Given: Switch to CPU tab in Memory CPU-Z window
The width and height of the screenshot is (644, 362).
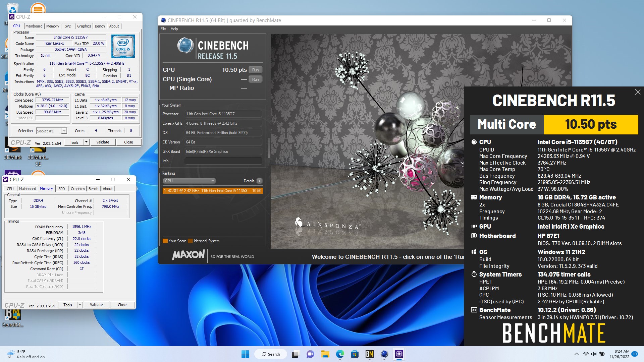Looking at the screenshot, I should 10,189.
